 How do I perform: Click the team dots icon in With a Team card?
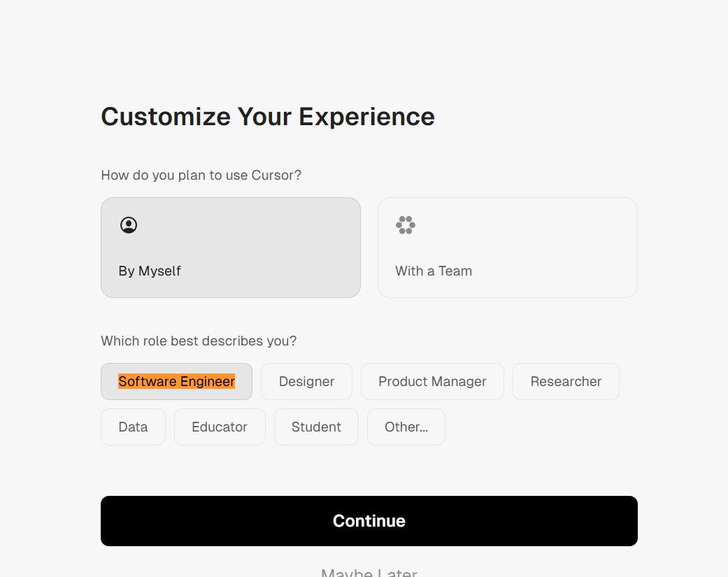pos(406,225)
